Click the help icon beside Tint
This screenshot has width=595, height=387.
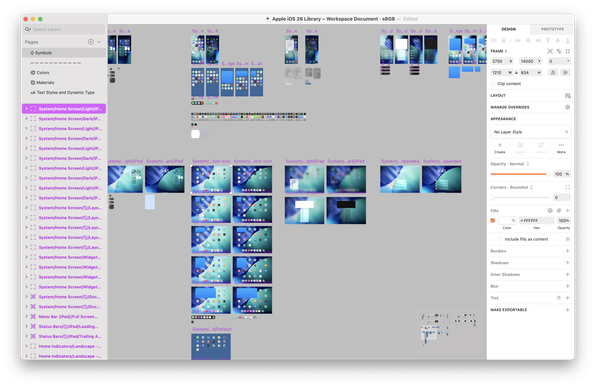pyautogui.click(x=559, y=298)
